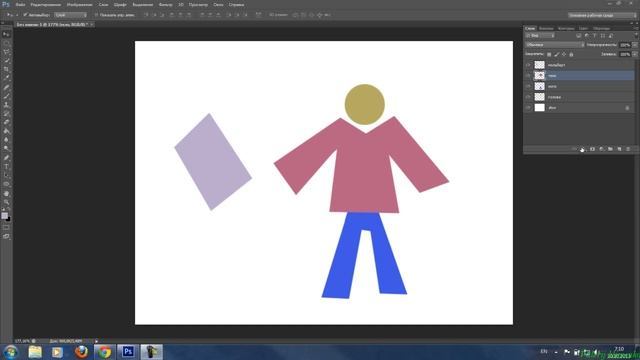The height and width of the screenshot is (360, 640).
Task: Add a layer style (fx)
Action: [582, 149]
